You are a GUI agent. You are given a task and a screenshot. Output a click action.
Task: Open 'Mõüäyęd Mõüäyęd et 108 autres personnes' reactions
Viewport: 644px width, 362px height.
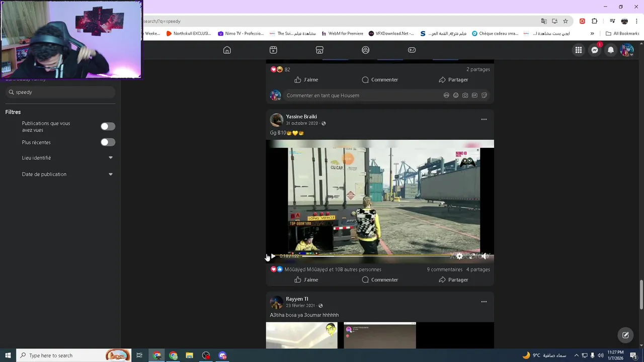(x=333, y=269)
